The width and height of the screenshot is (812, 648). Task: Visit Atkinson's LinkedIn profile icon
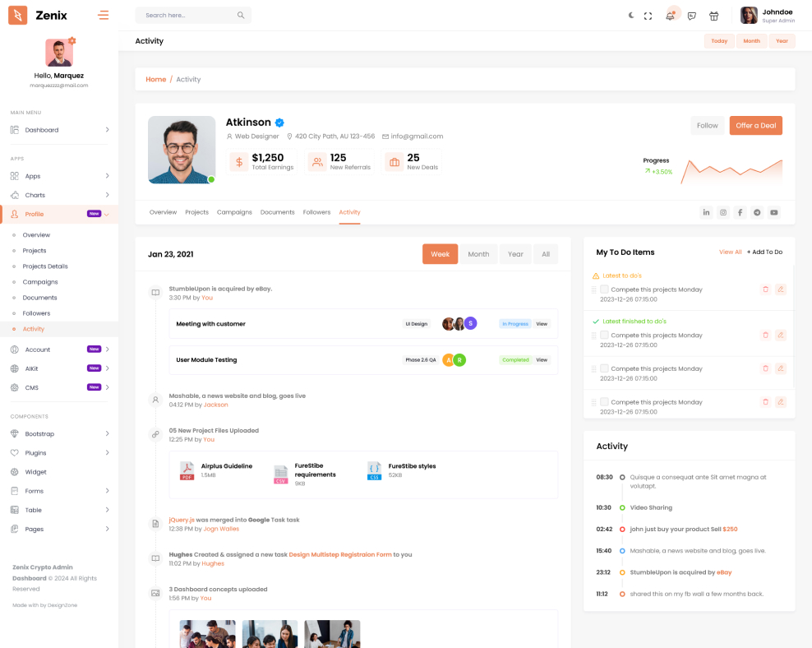(706, 212)
